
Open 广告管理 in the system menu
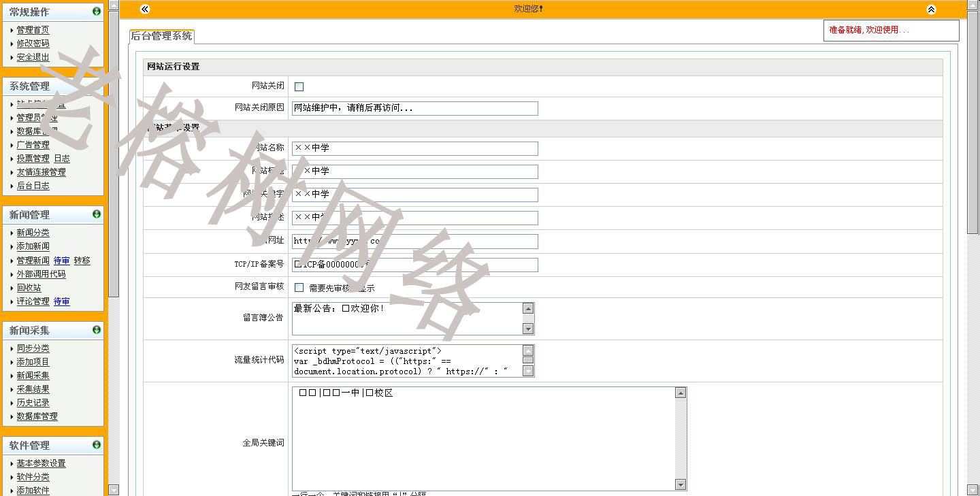[33, 145]
